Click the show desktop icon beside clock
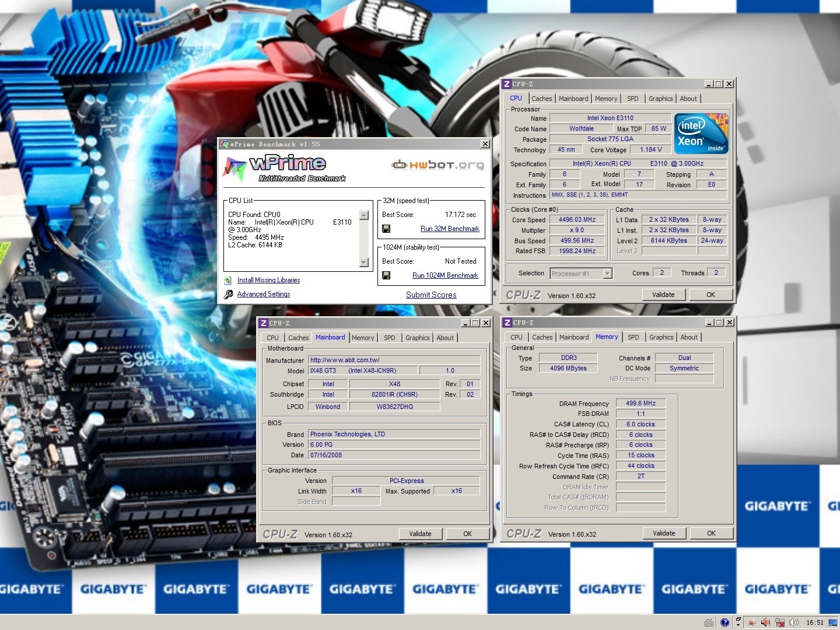Image resolution: width=840 pixels, height=630 pixels. (832, 622)
